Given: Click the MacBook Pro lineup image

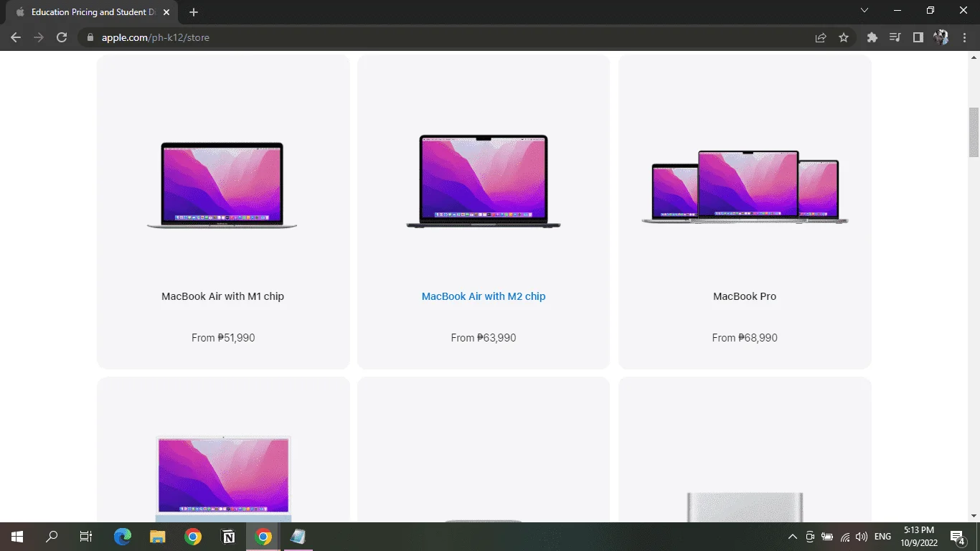Looking at the screenshot, I should [x=745, y=187].
